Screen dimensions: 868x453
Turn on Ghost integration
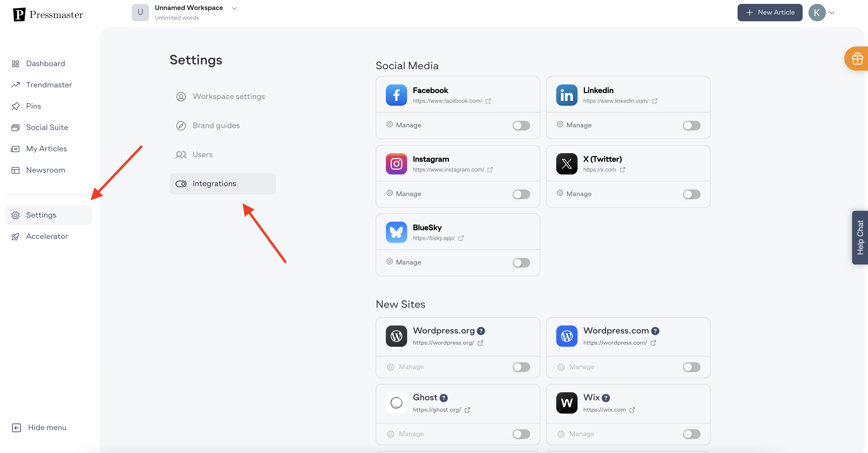[x=521, y=434]
